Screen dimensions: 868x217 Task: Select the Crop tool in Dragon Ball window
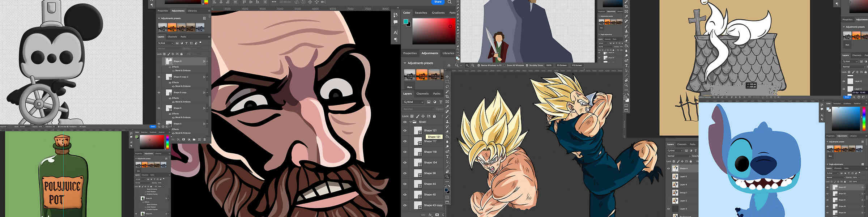click(x=447, y=97)
